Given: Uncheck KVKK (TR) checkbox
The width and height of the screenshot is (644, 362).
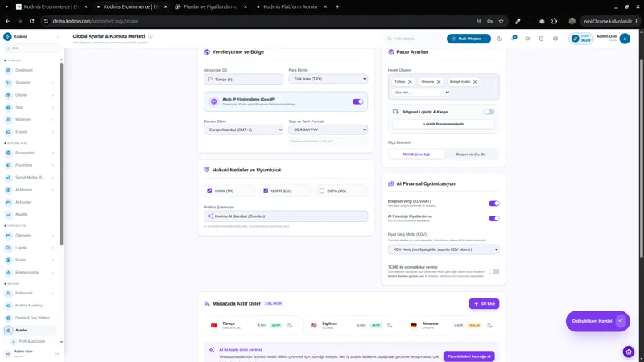Looking at the screenshot, I should (209, 191).
